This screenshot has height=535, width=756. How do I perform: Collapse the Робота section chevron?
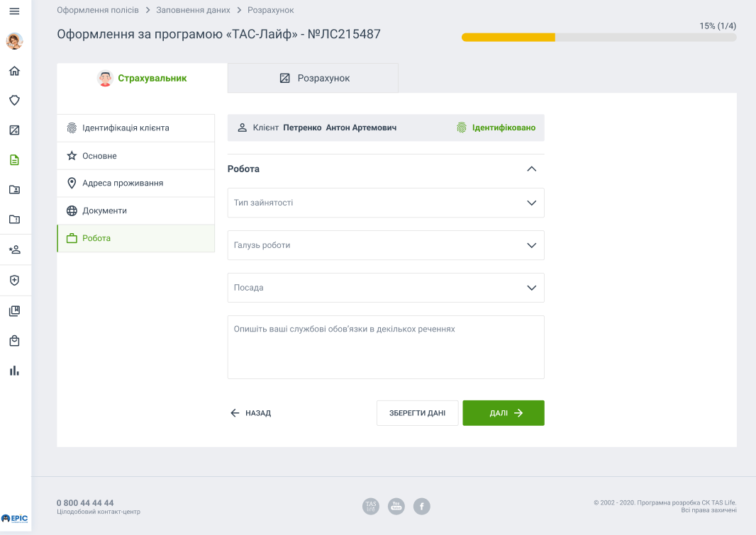(x=532, y=169)
